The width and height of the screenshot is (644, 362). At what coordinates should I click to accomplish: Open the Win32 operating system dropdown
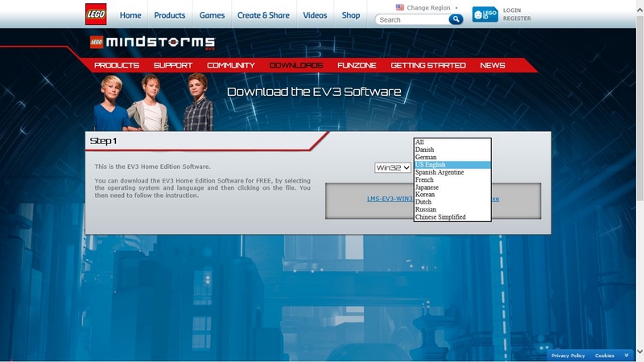tap(393, 167)
